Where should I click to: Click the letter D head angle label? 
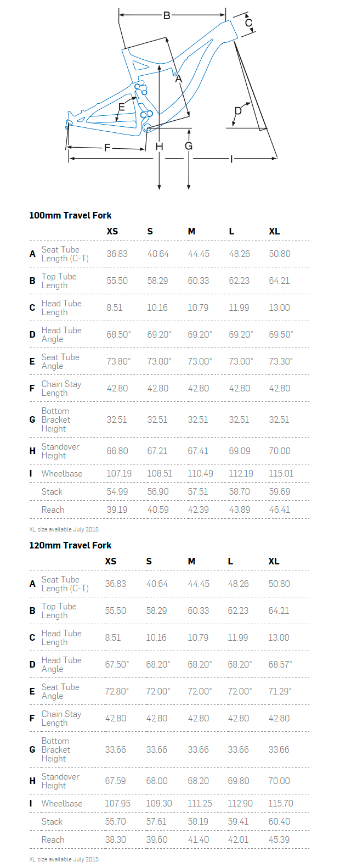coord(238,111)
